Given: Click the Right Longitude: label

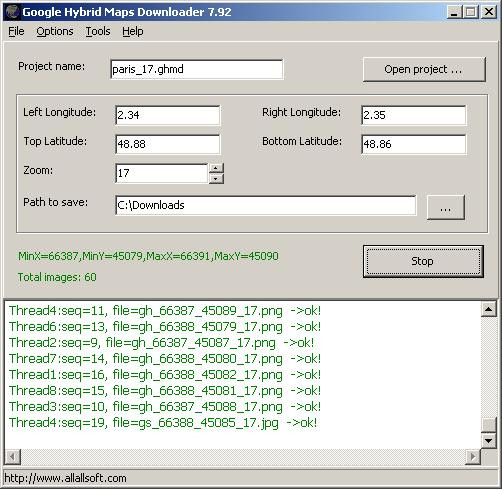Looking at the screenshot, I should pyautogui.click(x=301, y=112).
